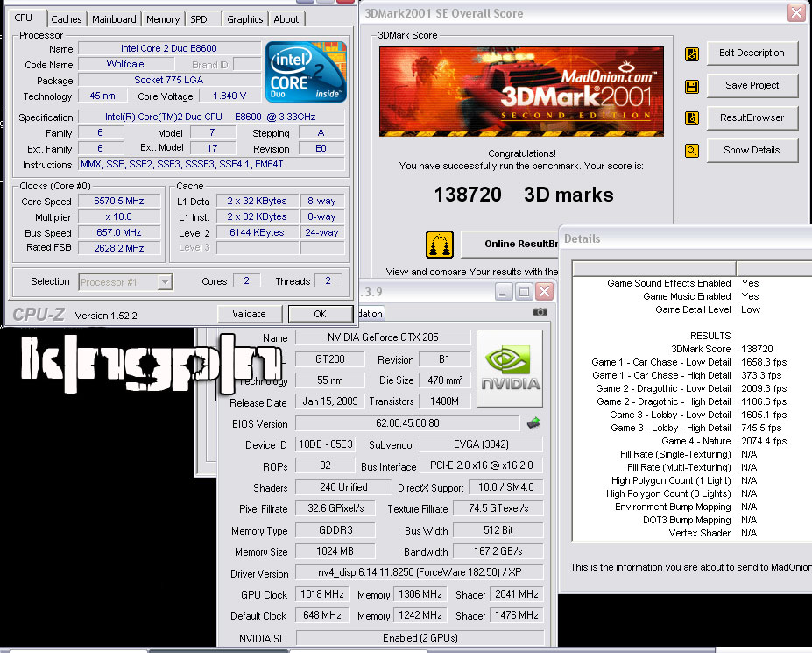Click the Validate button in CPU-Z
This screenshot has width=812, height=653.
249,314
